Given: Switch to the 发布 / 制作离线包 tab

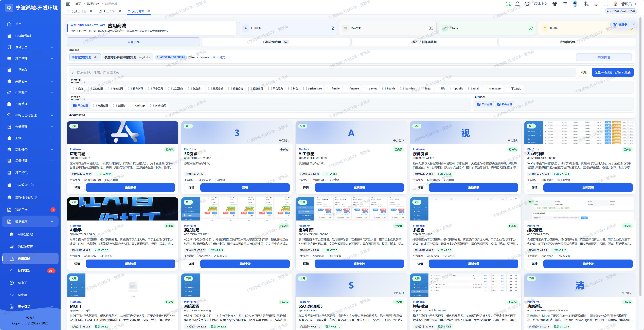Looking at the screenshot, I should click(x=424, y=42).
